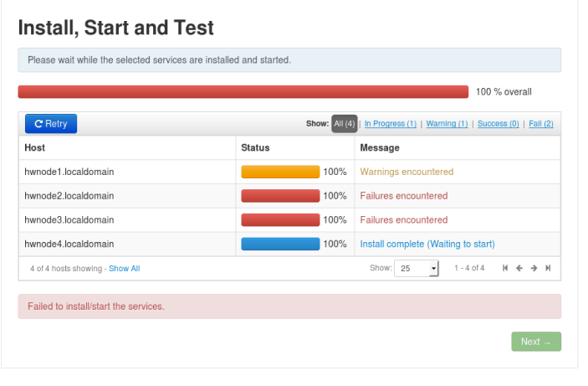
Task: Select hwnode3.localdomain host cell
Action: [127, 219]
